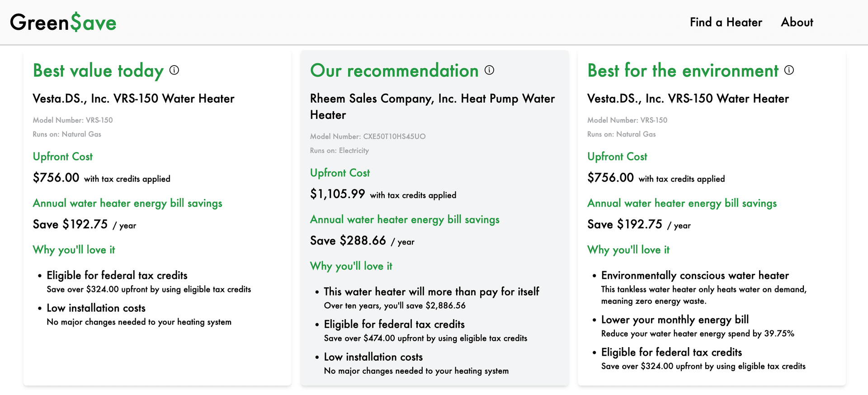Screen dimensions: 868x395
Task: Click the 'Runs on: Electricity' text
Action: click(339, 150)
